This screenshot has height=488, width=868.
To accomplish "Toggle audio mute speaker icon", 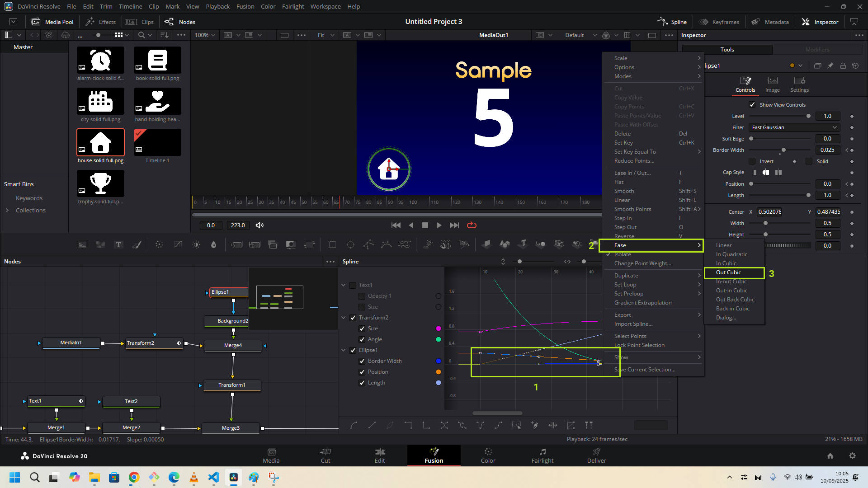I will pyautogui.click(x=259, y=225).
